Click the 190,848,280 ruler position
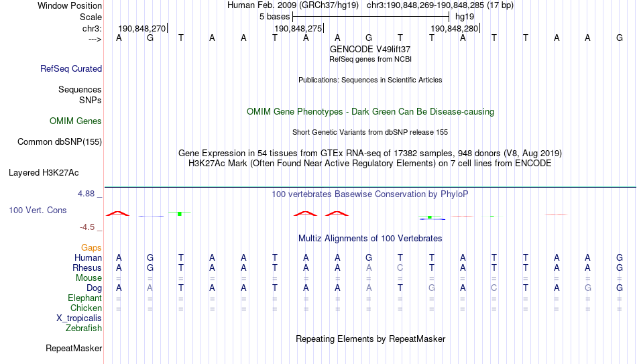637x364 pixels. pos(454,28)
